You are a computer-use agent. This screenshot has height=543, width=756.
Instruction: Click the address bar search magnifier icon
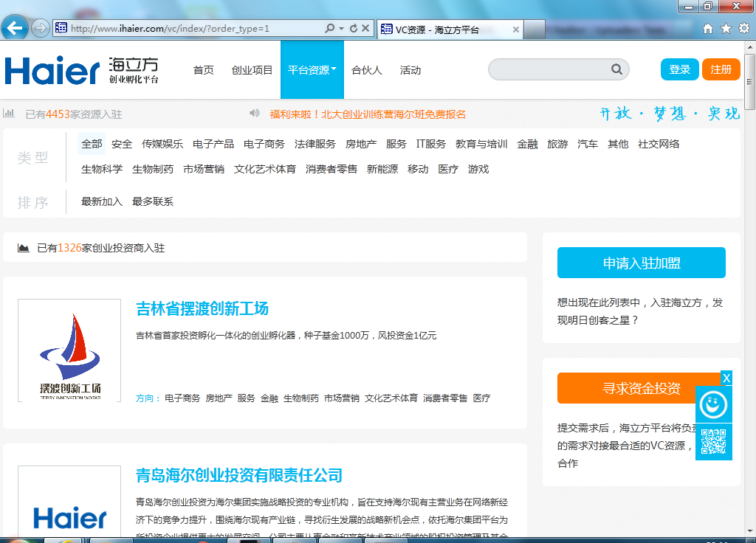click(x=330, y=29)
